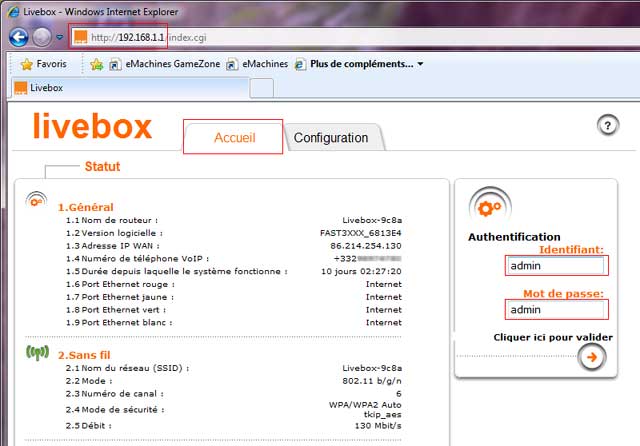
Task: Click the orange site icon in address bar
Action: pyautogui.click(x=80, y=37)
